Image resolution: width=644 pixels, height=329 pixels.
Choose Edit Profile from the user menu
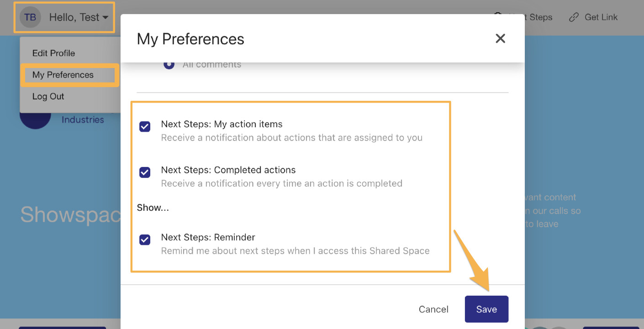coord(53,53)
